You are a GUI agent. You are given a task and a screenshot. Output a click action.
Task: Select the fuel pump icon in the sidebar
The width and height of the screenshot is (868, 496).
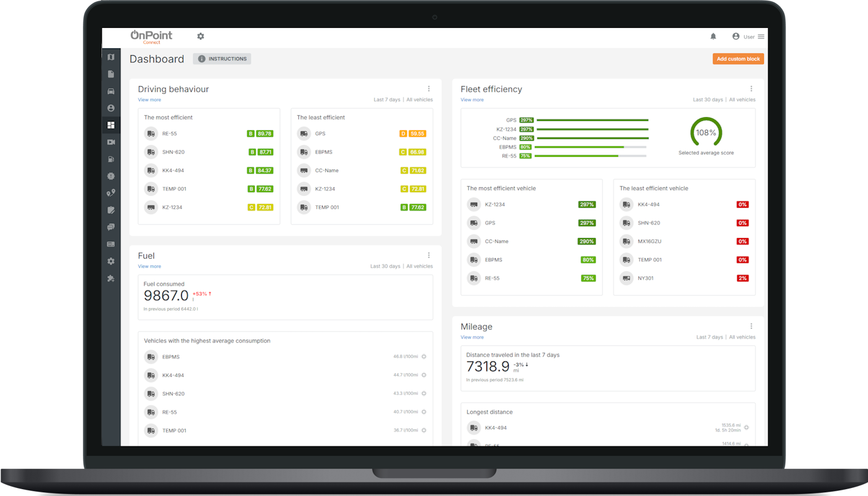click(x=111, y=159)
